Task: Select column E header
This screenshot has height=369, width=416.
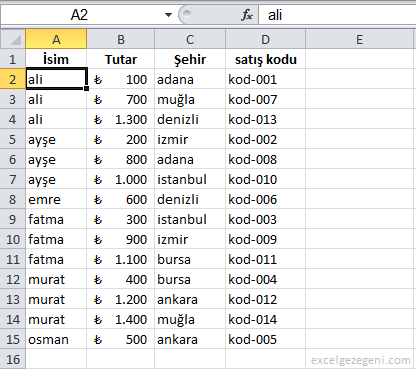Action: 359,39
